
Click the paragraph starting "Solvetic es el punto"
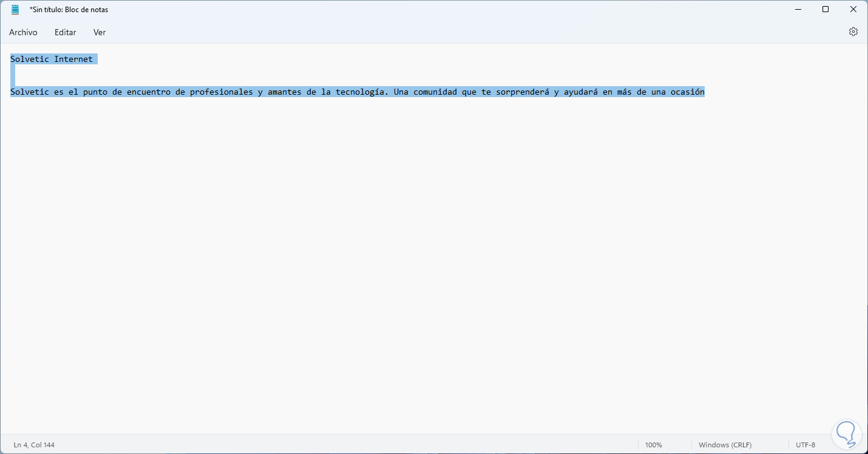tap(358, 92)
